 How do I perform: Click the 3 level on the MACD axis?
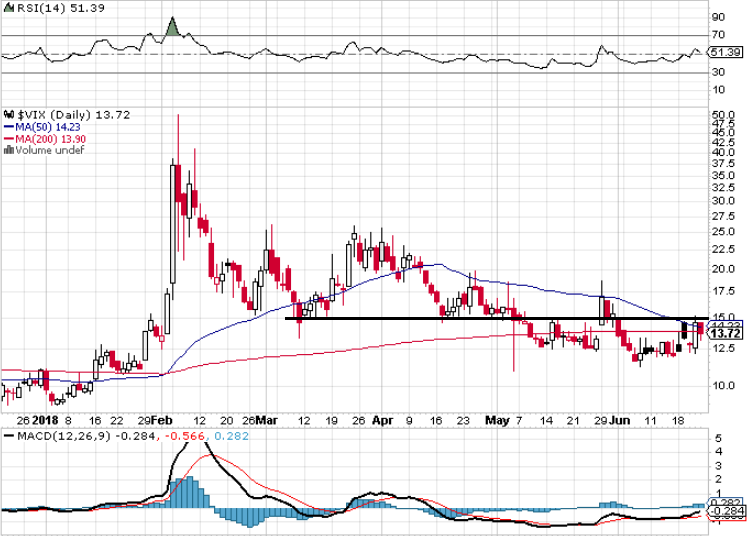[x=718, y=466]
